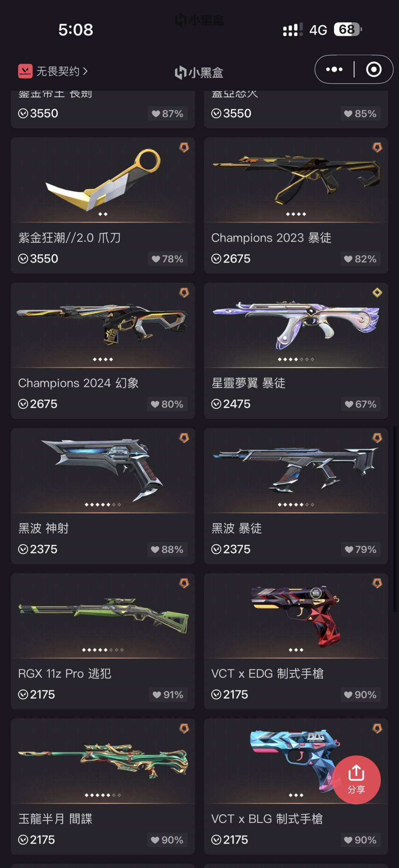Screen dimensions: 399x868
Task: Open 玉龍半月 間諜 skin name
Action: 55,819
